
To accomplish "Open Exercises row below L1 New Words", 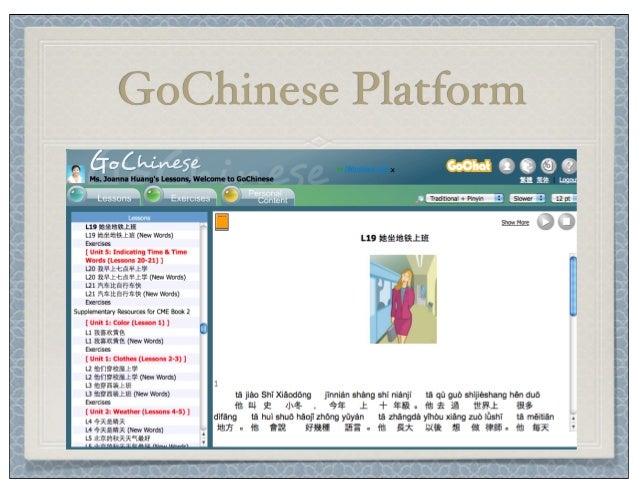I will [98, 349].
